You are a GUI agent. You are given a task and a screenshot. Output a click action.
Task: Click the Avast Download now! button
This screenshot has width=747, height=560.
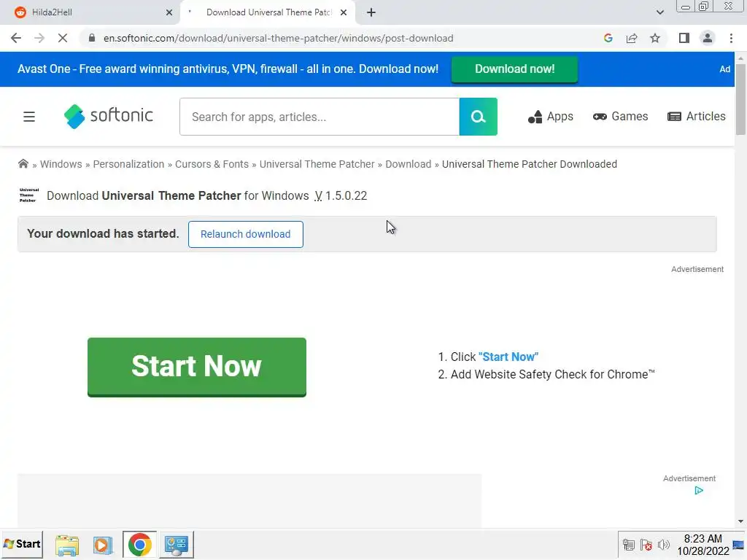(x=514, y=69)
